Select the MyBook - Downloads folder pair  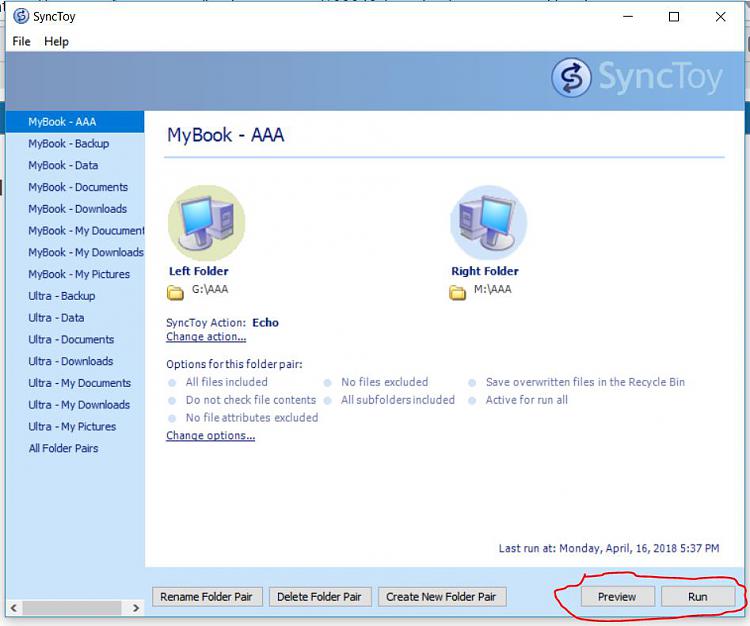coord(77,209)
